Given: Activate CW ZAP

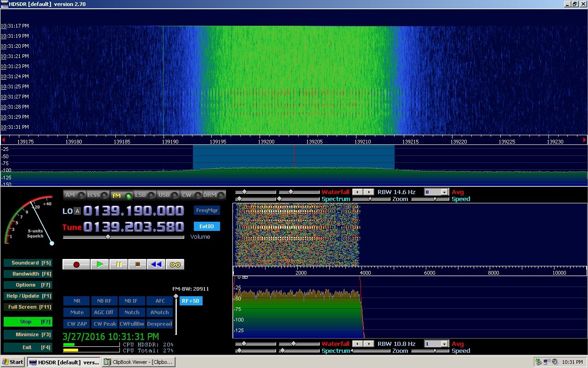Looking at the screenshot, I should tap(77, 324).
